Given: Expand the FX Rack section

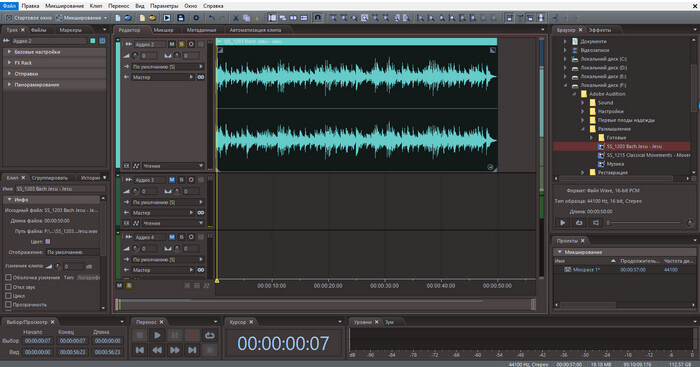Looking at the screenshot, I should pos(9,63).
